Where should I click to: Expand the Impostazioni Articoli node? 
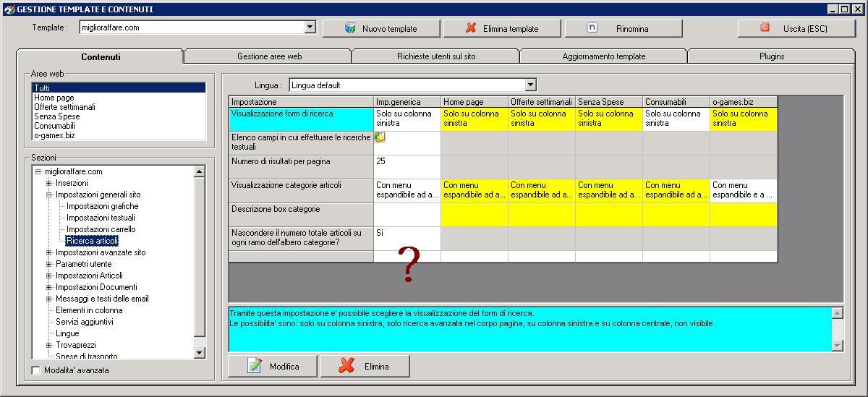[x=48, y=276]
